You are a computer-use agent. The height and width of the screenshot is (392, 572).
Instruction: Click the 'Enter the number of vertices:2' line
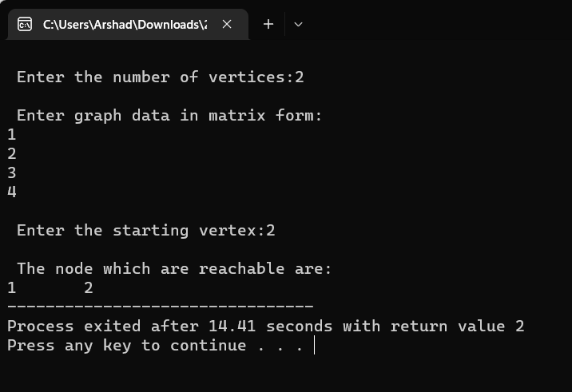160,77
